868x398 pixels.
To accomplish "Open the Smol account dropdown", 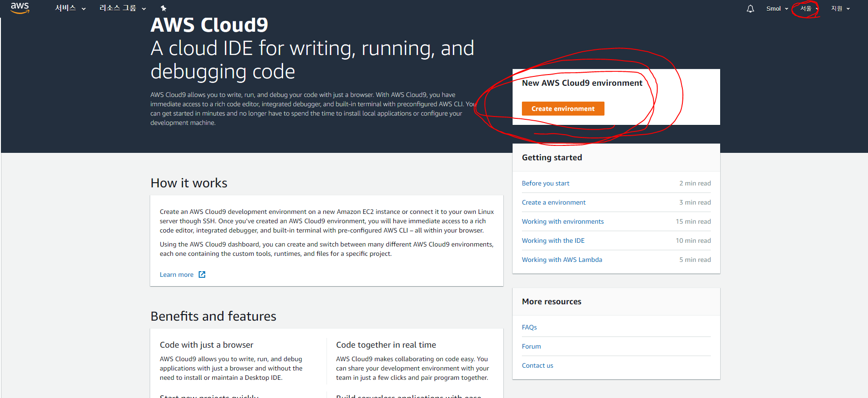I will pyautogui.click(x=777, y=8).
